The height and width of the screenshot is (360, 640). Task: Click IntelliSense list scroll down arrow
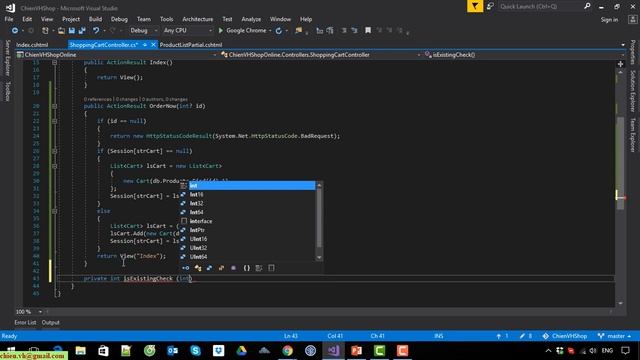pos(319,258)
